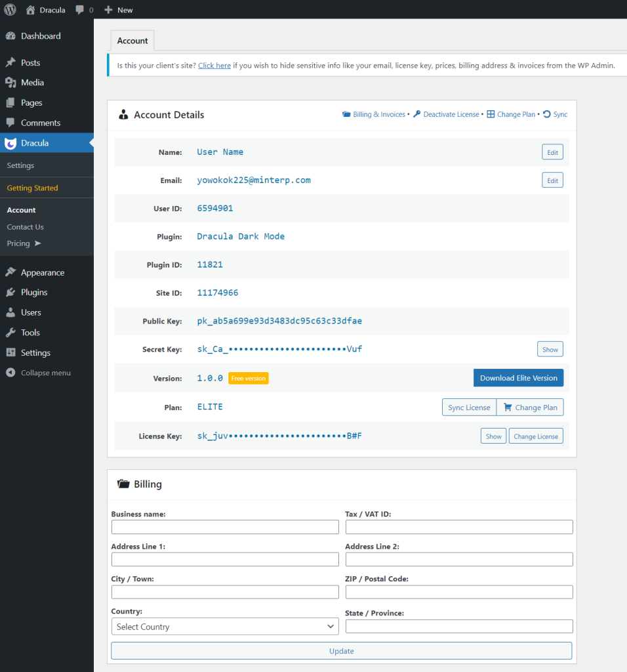This screenshot has height=672, width=627.
Task: Click the Tax / VAT ID input field
Action: pyautogui.click(x=459, y=527)
